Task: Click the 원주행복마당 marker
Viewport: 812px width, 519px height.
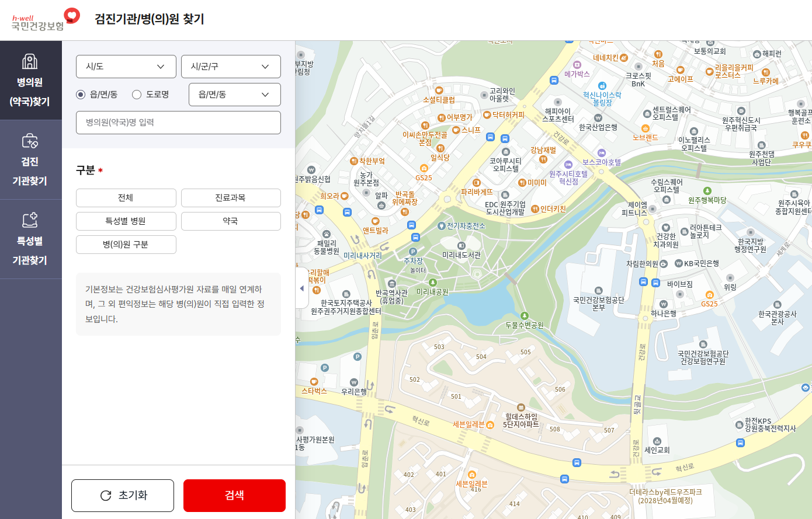Action: (x=707, y=191)
